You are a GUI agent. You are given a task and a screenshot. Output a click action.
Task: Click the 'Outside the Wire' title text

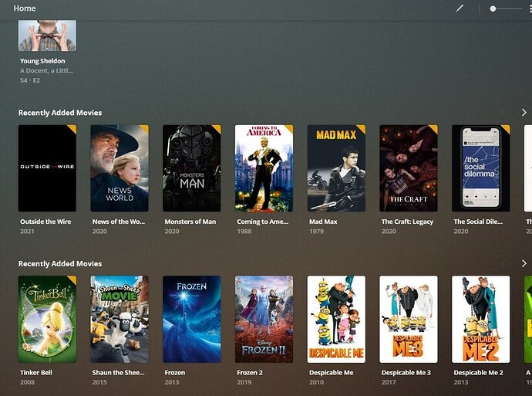click(x=45, y=222)
